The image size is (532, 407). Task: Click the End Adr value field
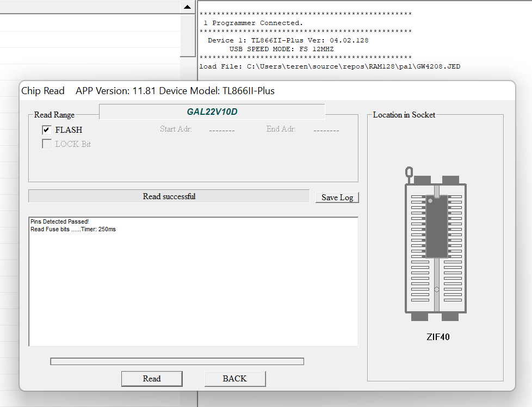[x=326, y=130]
